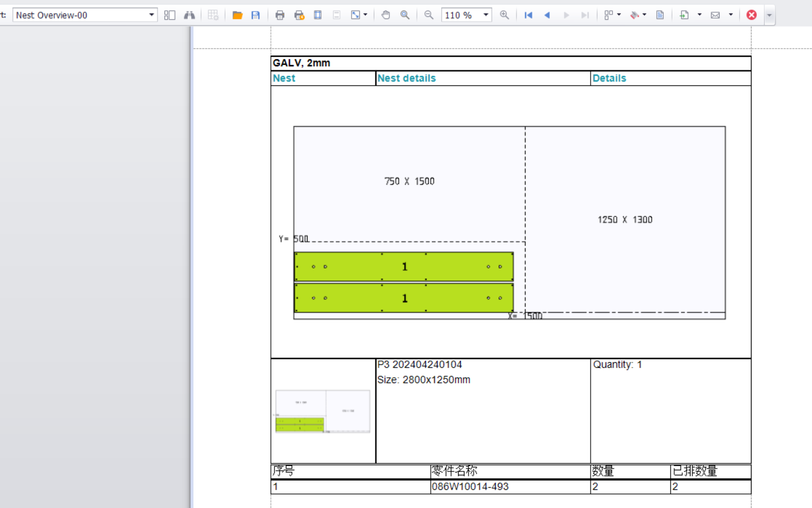Click the scale icon in the toolbar
The width and height of the screenshot is (812, 508).
355,15
